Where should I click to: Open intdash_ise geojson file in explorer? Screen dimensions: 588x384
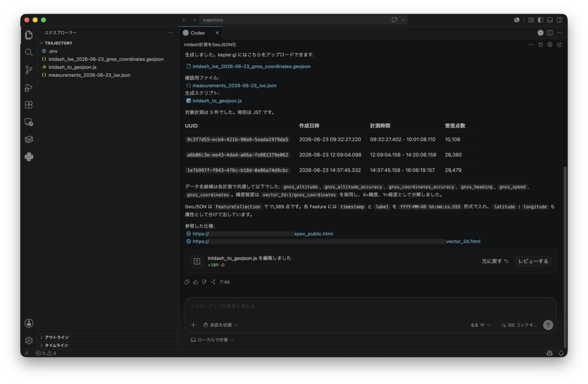(x=106, y=59)
